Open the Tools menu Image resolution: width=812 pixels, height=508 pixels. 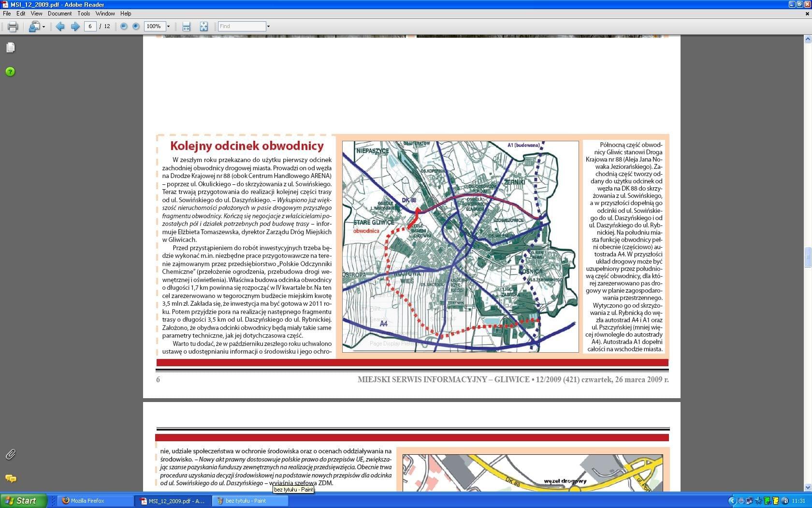coord(84,14)
